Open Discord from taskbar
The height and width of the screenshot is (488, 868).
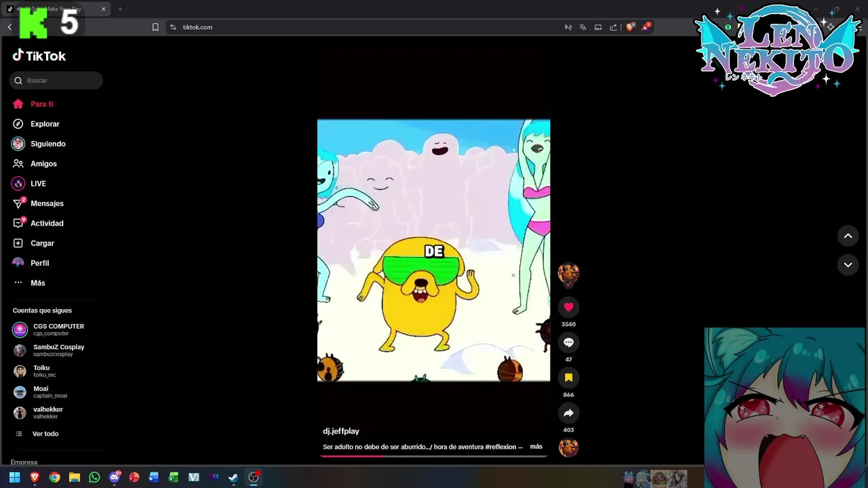pos(115,477)
